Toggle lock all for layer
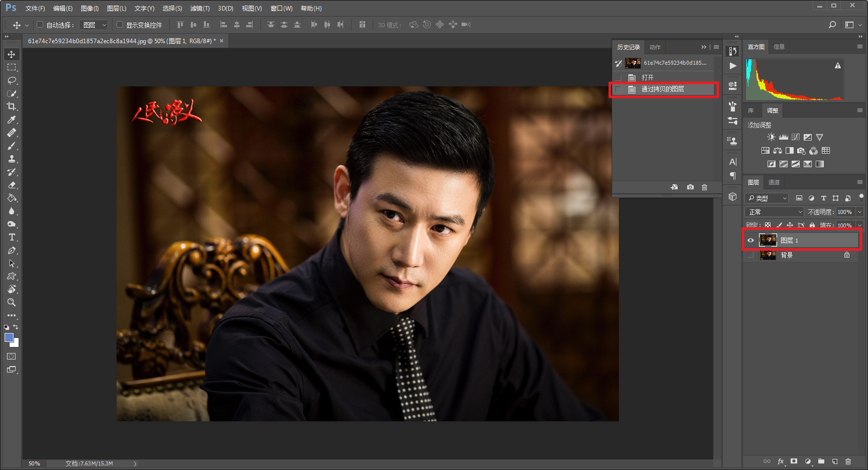Image resolution: width=868 pixels, height=470 pixels. click(x=812, y=225)
